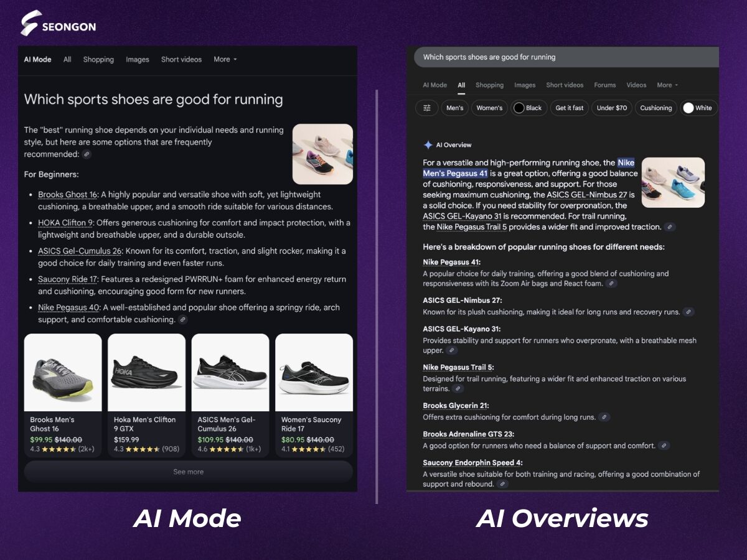Click link icon after 'improved traction.' sentence
The height and width of the screenshot is (560, 747).
coord(669,227)
